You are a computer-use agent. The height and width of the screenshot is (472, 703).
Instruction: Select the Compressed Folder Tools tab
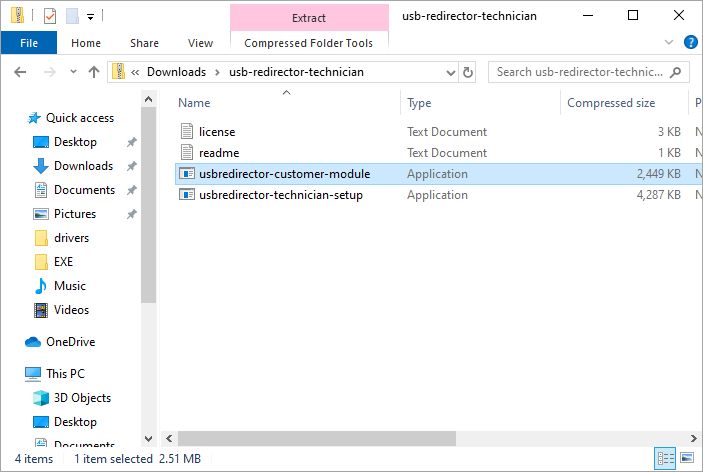pyautogui.click(x=308, y=43)
